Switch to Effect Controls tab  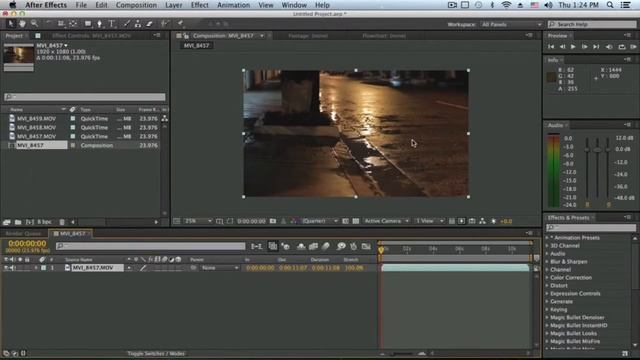click(x=91, y=36)
